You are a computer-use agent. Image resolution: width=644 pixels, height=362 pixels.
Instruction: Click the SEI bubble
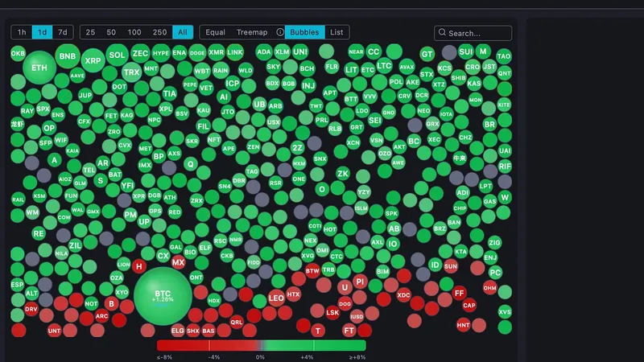374,120
